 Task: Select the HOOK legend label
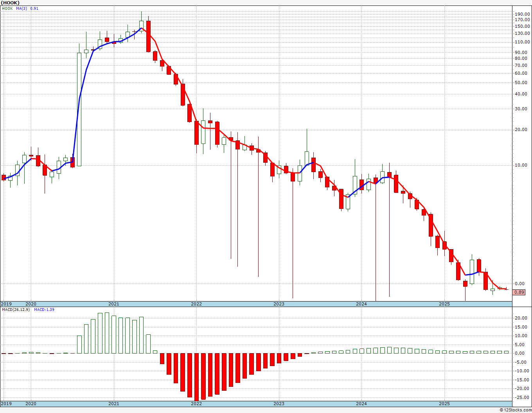(7, 8)
